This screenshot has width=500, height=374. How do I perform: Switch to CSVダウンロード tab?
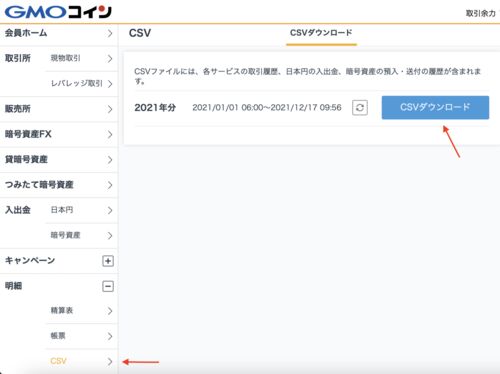pyautogui.click(x=321, y=33)
